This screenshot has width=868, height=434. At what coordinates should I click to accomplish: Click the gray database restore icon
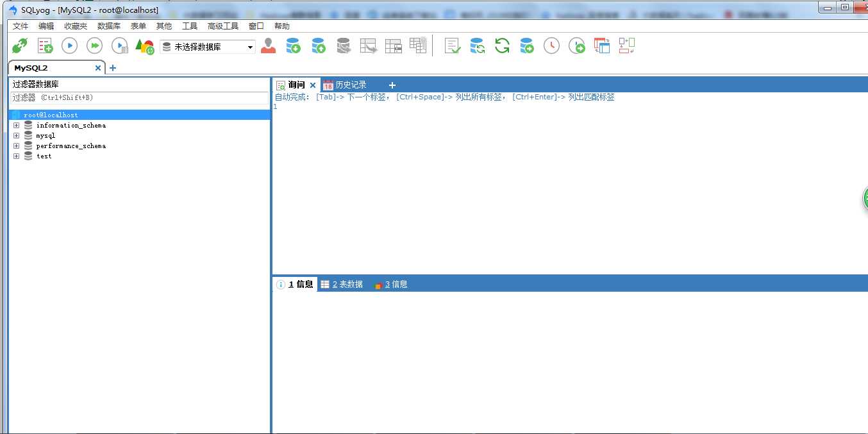pos(344,46)
